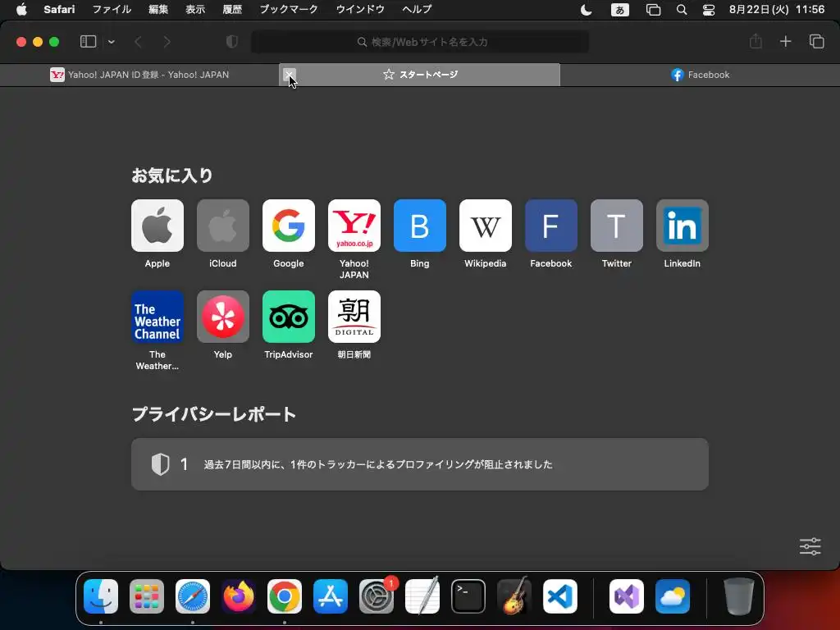The height and width of the screenshot is (630, 840).
Task: Switch the Japanese input source
Action: (x=620, y=10)
